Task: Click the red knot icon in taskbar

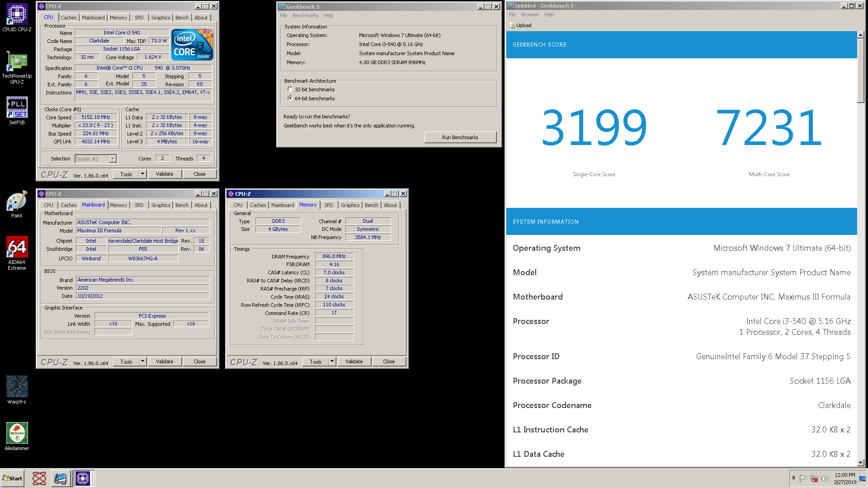Action: tap(39, 478)
